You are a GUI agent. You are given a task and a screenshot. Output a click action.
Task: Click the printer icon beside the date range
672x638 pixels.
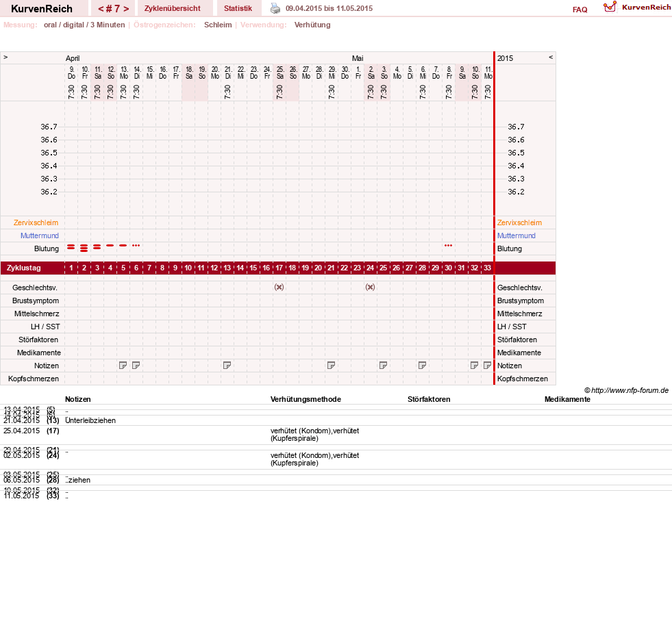(275, 8)
